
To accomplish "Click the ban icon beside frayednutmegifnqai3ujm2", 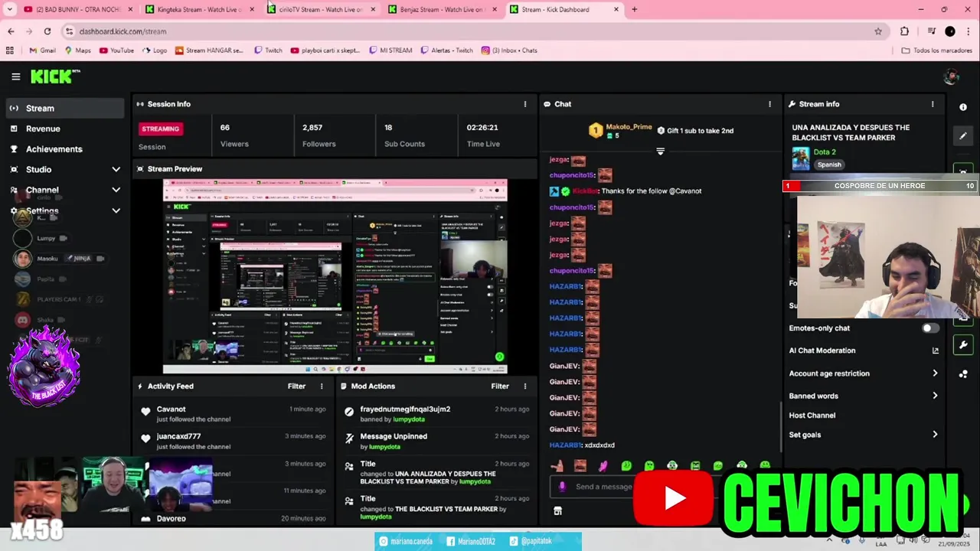I will (349, 412).
